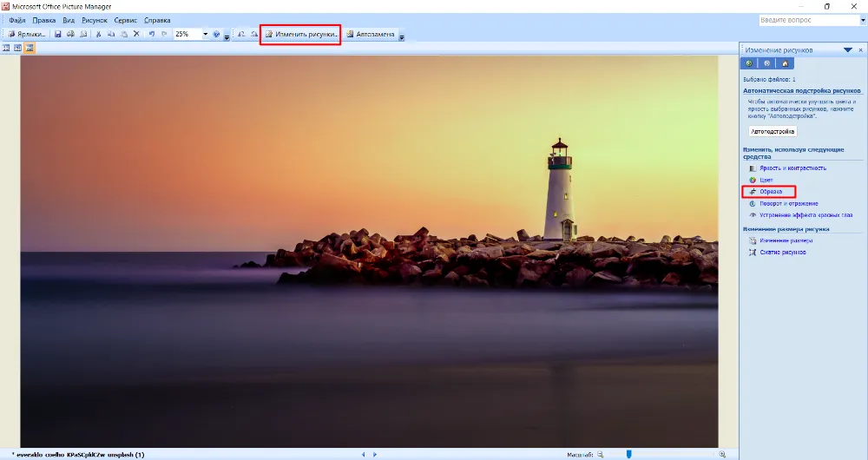Click the Redo icon in the toolbar
868x460 pixels.
164,34
